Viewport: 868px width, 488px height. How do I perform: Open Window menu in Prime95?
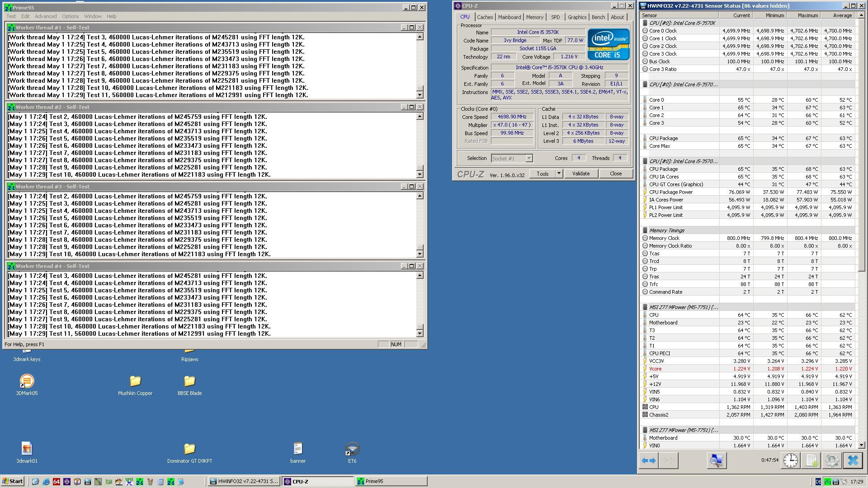pos(93,16)
